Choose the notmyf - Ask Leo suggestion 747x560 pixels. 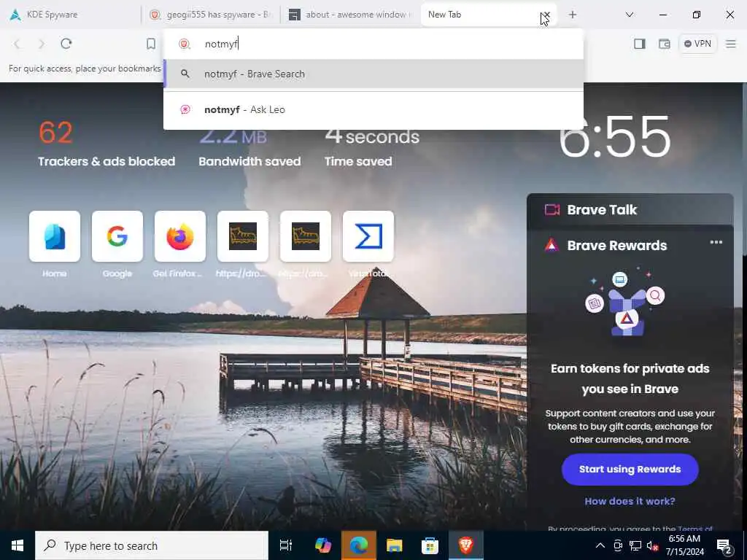(x=373, y=109)
